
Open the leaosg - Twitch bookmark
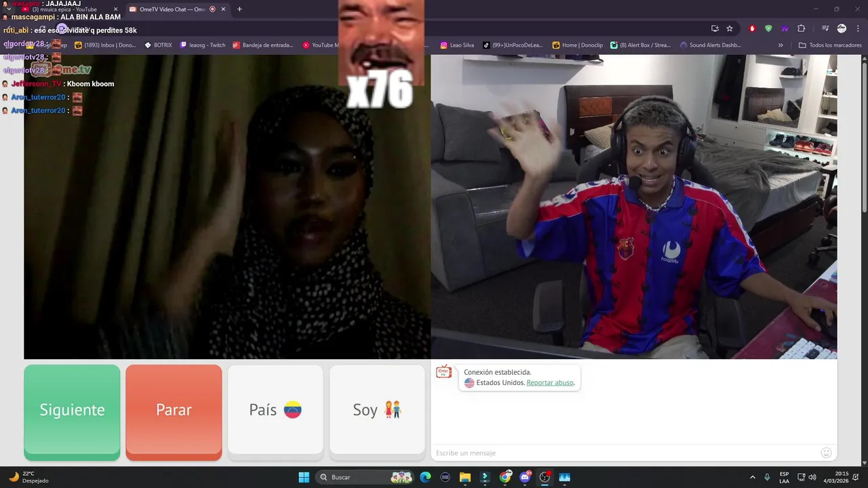click(x=203, y=45)
